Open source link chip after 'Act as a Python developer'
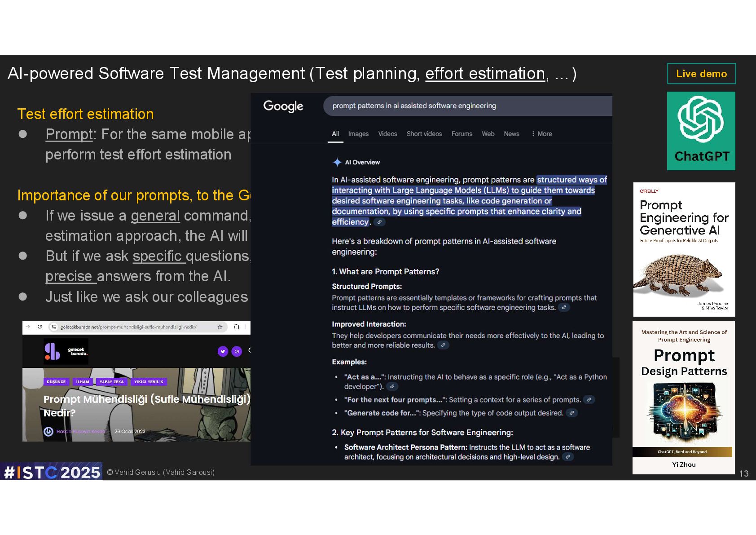This screenshot has width=756, height=535. [x=392, y=386]
